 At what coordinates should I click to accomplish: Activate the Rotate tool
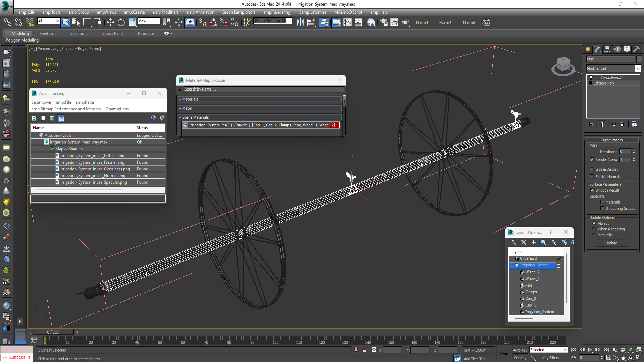click(x=121, y=22)
